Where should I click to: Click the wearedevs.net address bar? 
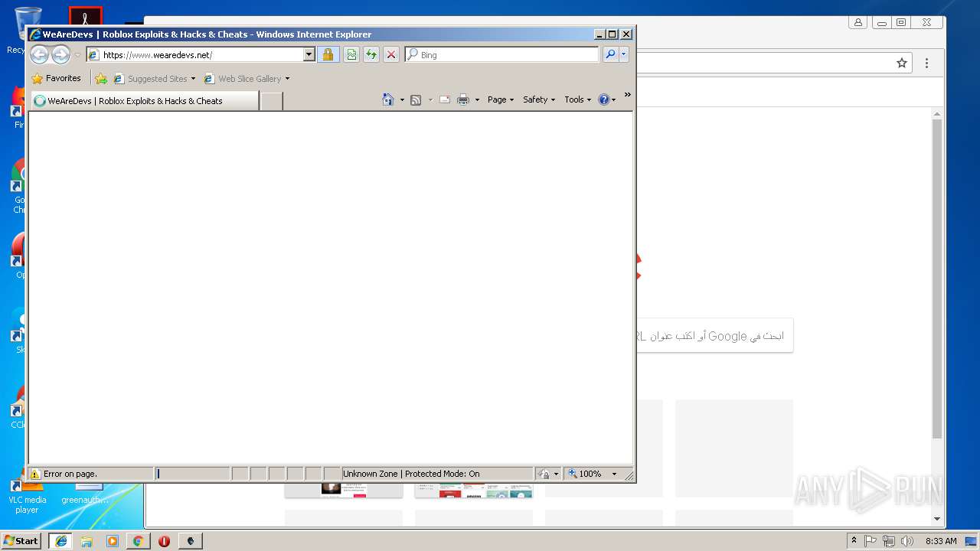click(194, 54)
